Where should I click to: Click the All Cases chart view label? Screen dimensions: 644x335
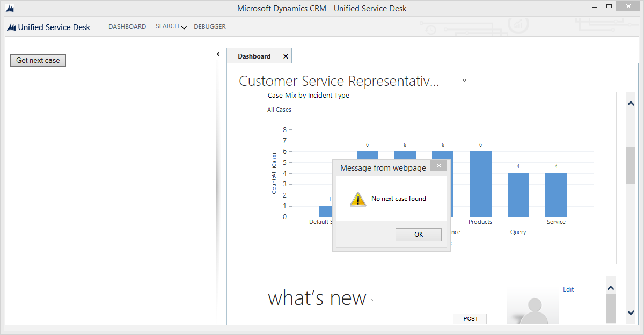(280, 110)
